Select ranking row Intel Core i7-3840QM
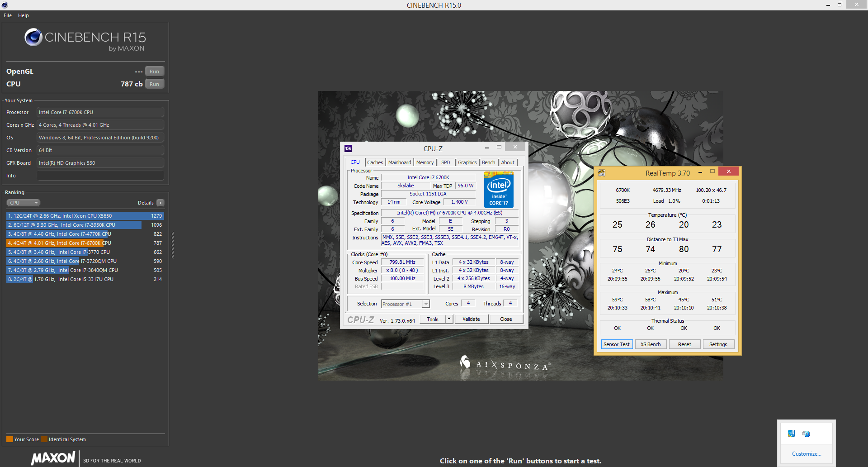Image resolution: width=868 pixels, height=467 pixels. pos(85,270)
